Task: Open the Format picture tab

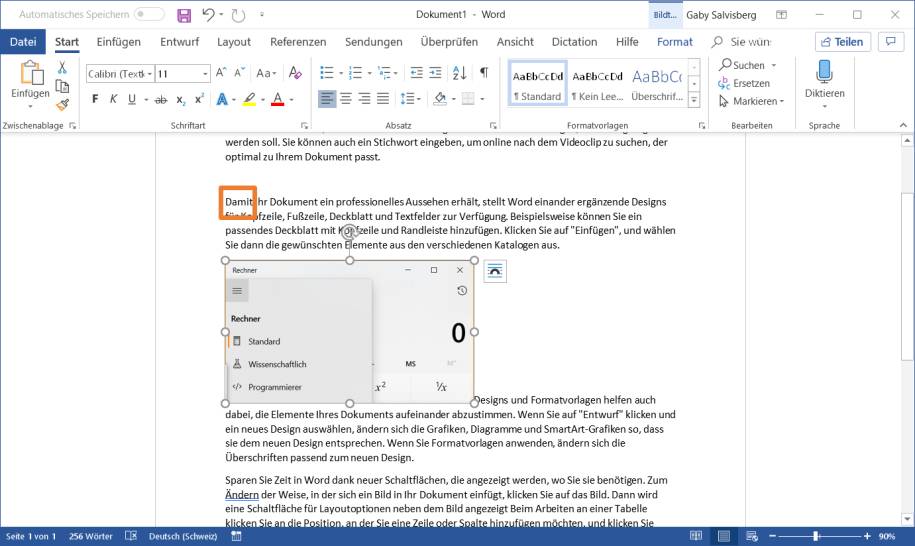Action: coord(675,41)
